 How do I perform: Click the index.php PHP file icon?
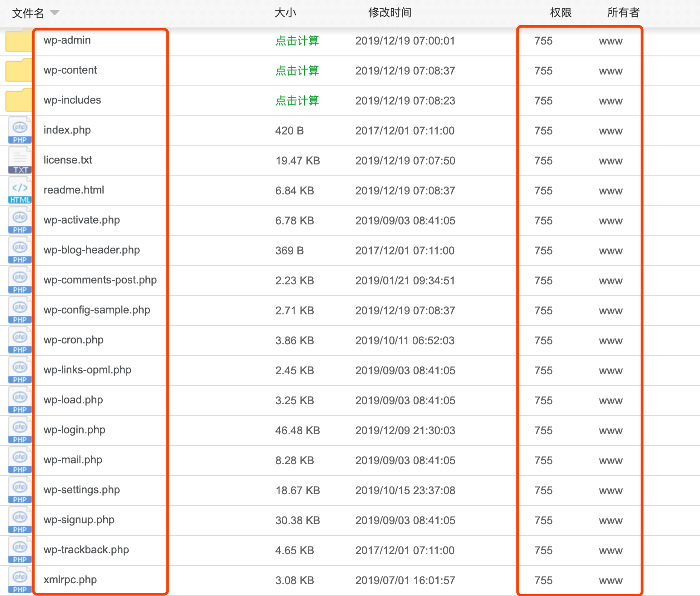tap(20, 131)
